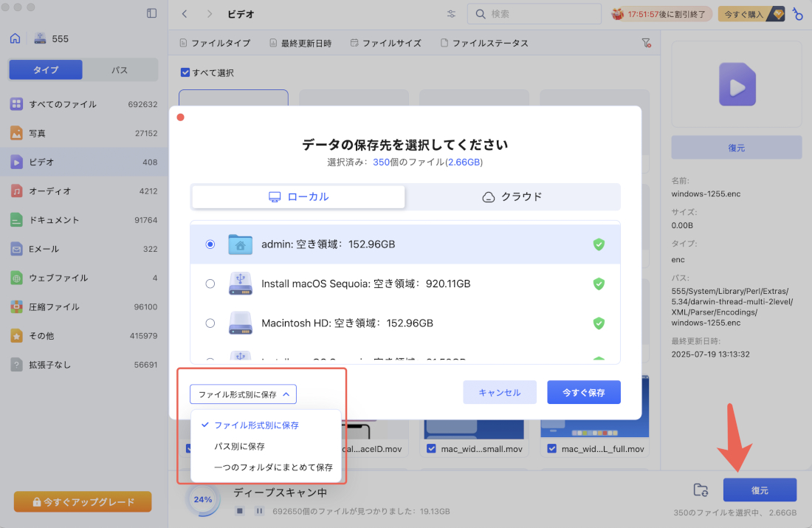Click the filter funnel icon above file grid
The image size is (812, 528).
pos(647,43)
